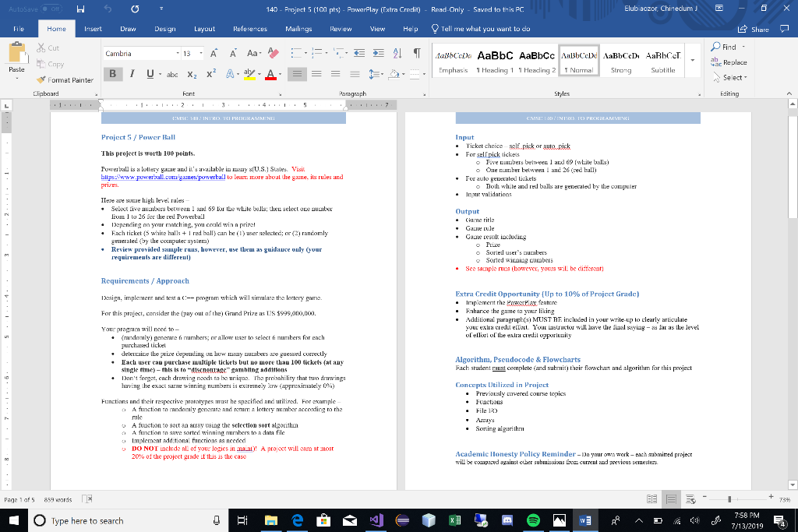The height and width of the screenshot is (532, 798).
Task: Toggle AutoSave switch
Action: [x=51, y=9]
